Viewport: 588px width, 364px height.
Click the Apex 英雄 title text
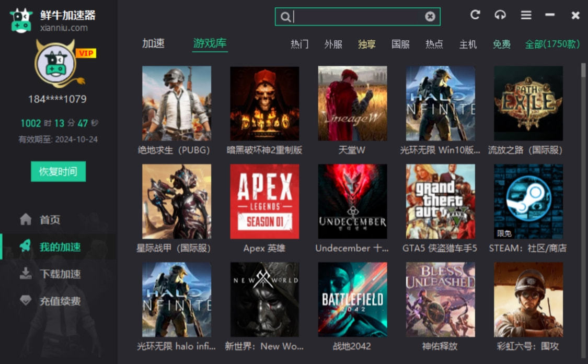264,248
